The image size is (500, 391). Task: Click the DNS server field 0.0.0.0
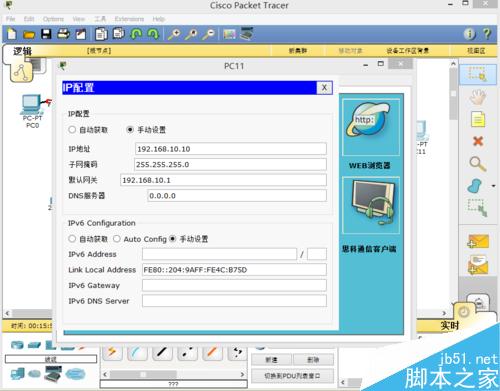[237, 196]
